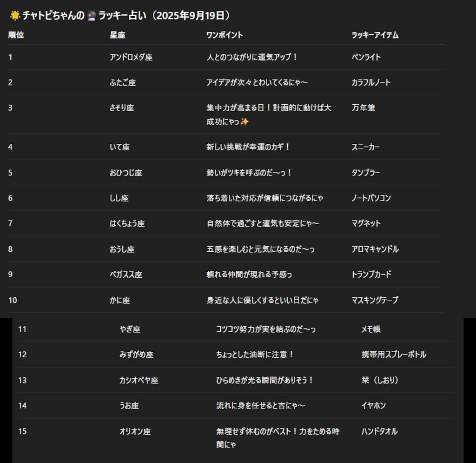Click the カシオペヤ座 cell
The height and width of the screenshot is (463, 476).
point(139,380)
